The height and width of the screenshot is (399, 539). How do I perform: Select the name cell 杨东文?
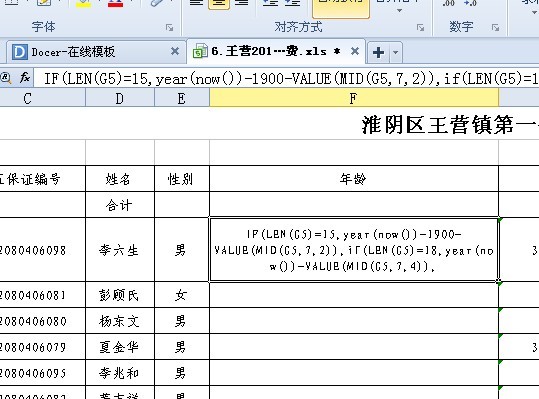[119, 321]
